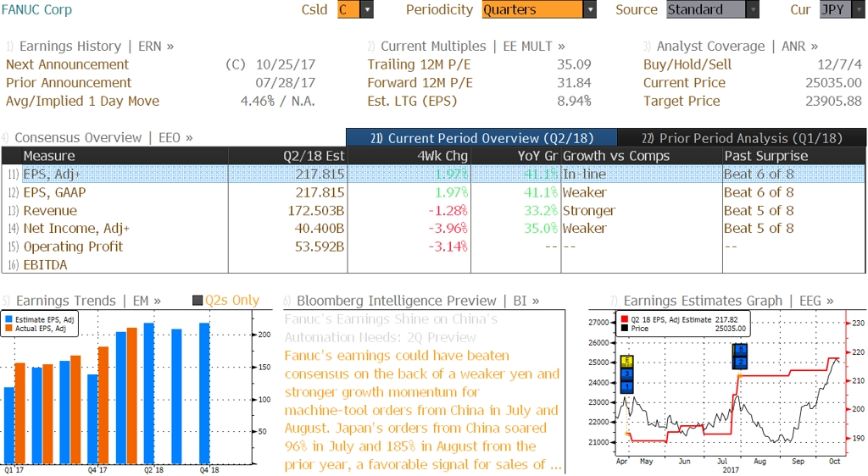Click the Fanuc's Earnings Shine preview headline
868x476 pixels.
click(391, 329)
